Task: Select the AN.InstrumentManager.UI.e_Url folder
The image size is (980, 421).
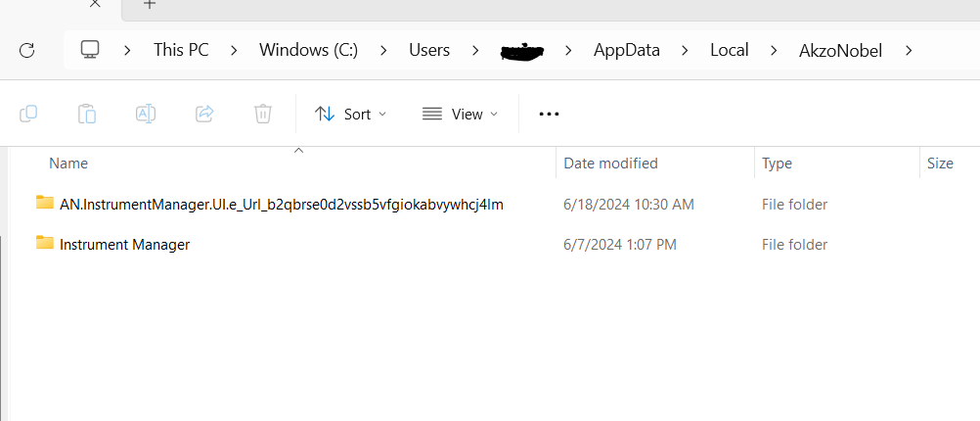Action: [282, 205]
